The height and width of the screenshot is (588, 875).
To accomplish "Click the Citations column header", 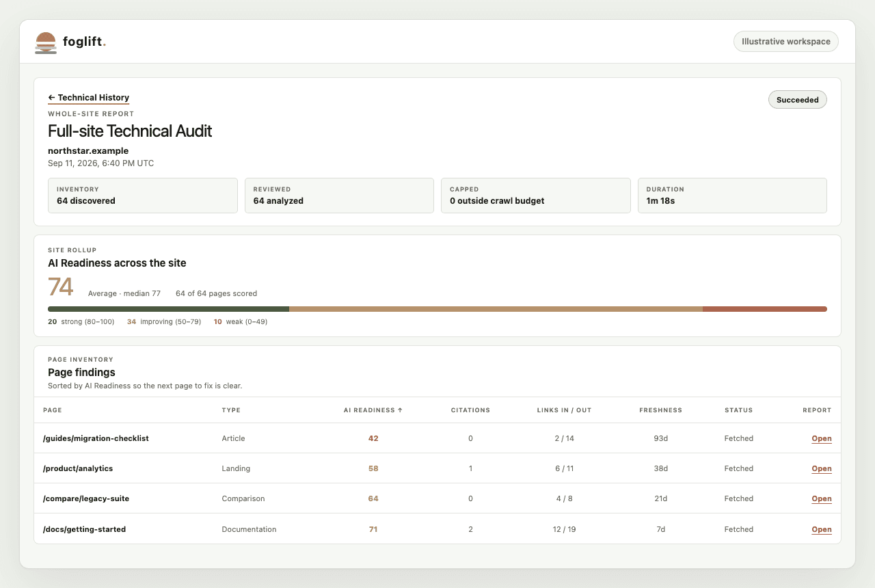I will (470, 410).
